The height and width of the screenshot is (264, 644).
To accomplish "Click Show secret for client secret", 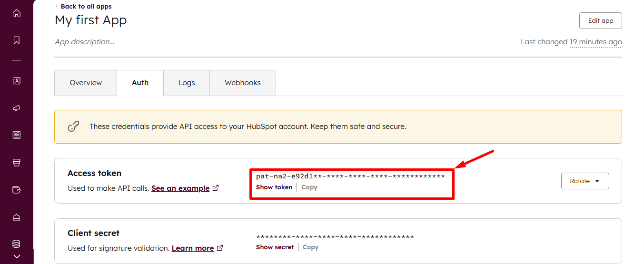I will coord(275,247).
